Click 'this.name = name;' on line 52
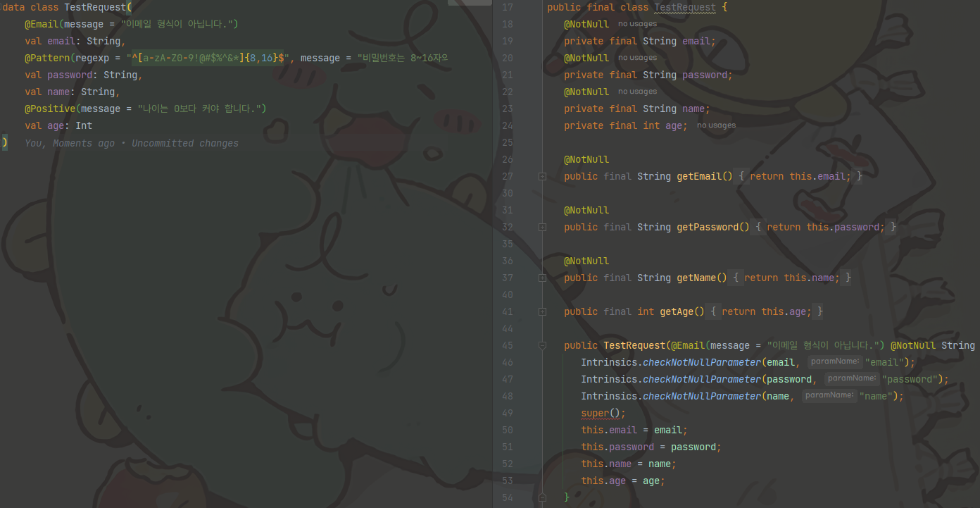The height and width of the screenshot is (508, 980). pyautogui.click(x=629, y=464)
